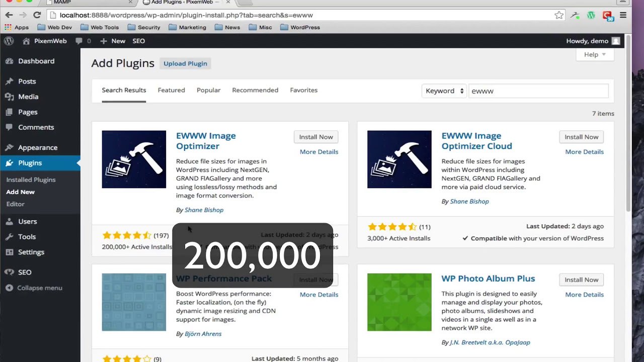The width and height of the screenshot is (644, 362).
Task: Install EWWW Image Optimizer plugin now
Action: tap(316, 137)
